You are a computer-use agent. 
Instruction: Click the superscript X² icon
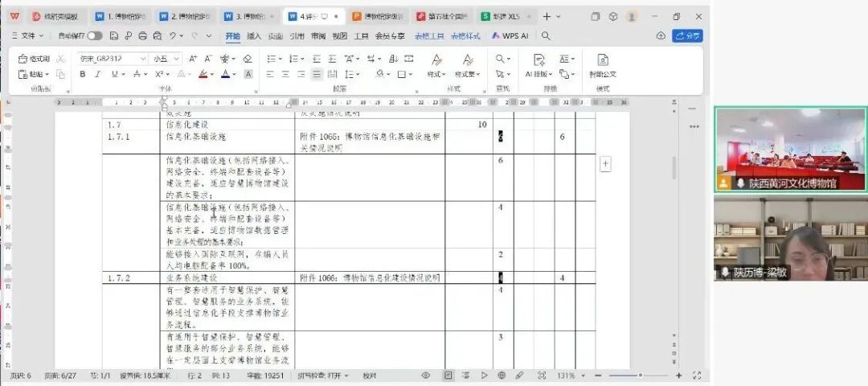click(159, 74)
